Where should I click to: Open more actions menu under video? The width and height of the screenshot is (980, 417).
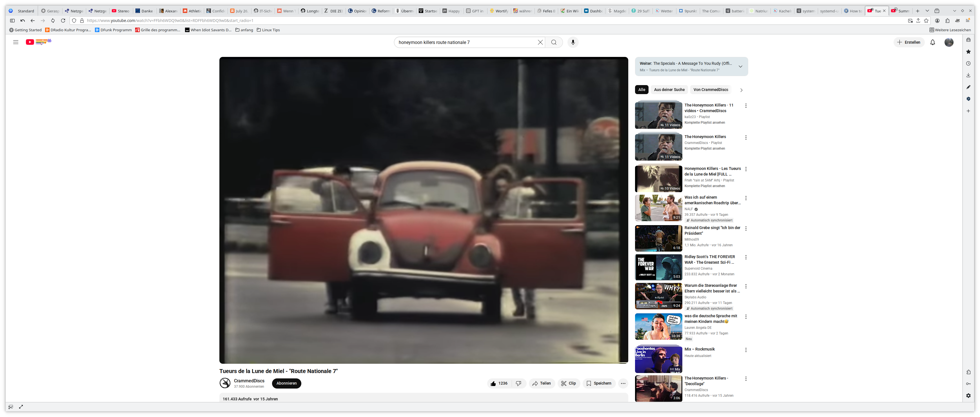(623, 383)
